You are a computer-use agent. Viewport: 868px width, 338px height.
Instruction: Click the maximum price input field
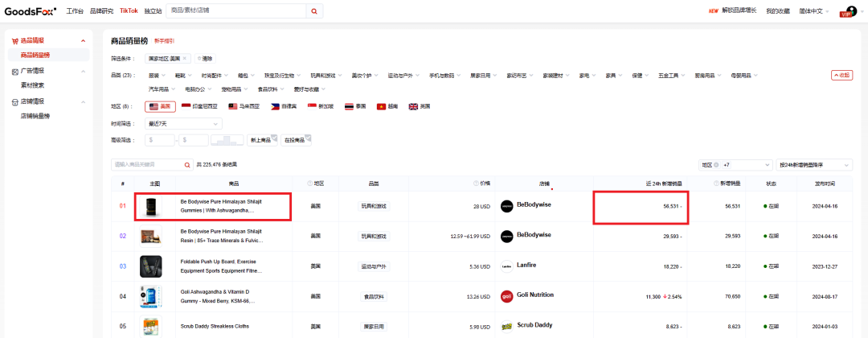pyautogui.click(x=193, y=140)
